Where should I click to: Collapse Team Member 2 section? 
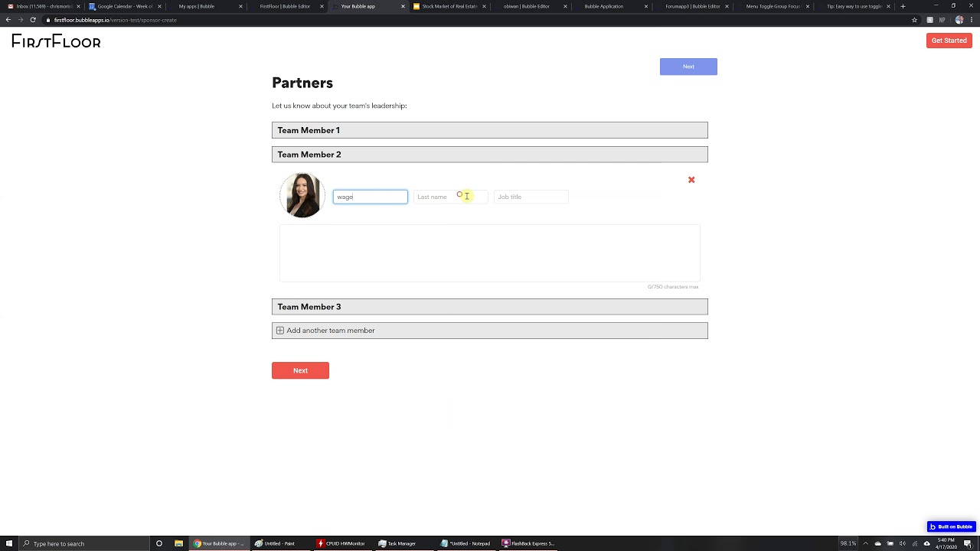point(490,155)
